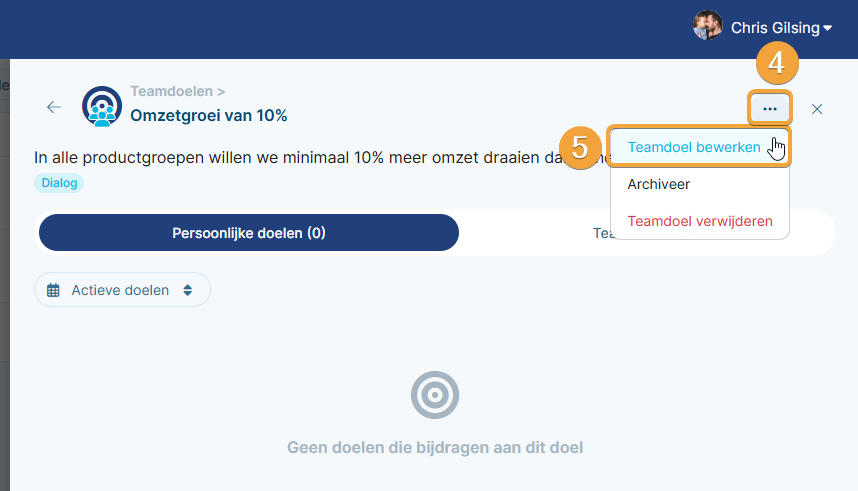Select Teamdoel bewerken from the menu
858x491 pixels.
694,147
